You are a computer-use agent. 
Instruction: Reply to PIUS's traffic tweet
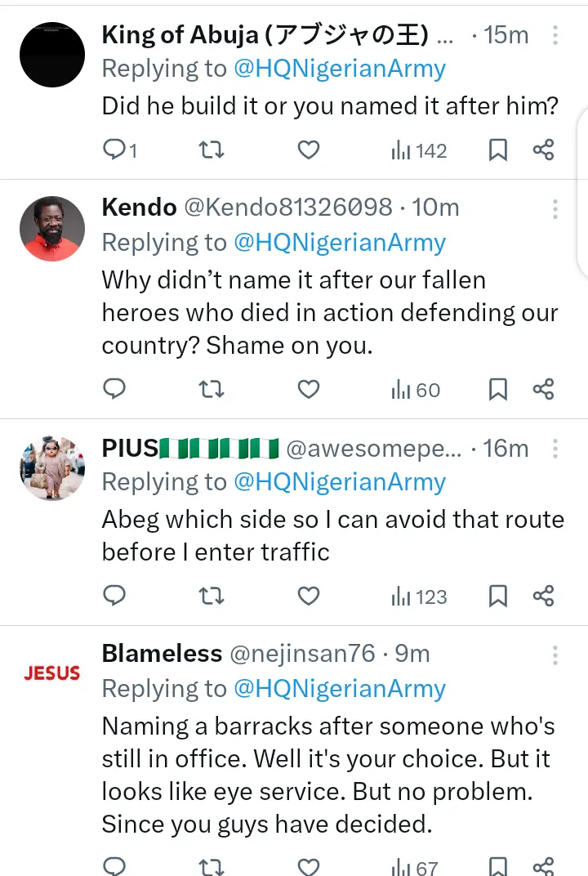115,597
